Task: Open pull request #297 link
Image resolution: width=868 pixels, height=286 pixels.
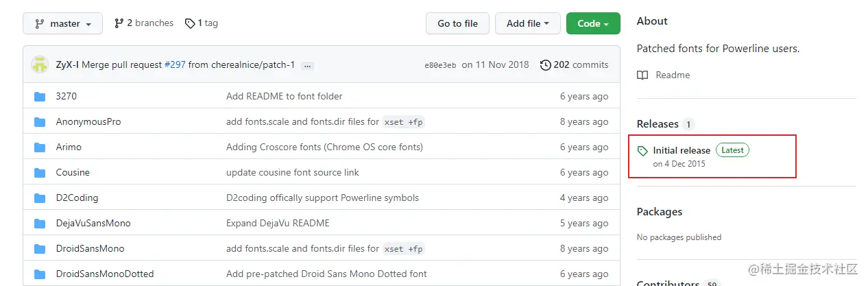Action: coord(175,65)
